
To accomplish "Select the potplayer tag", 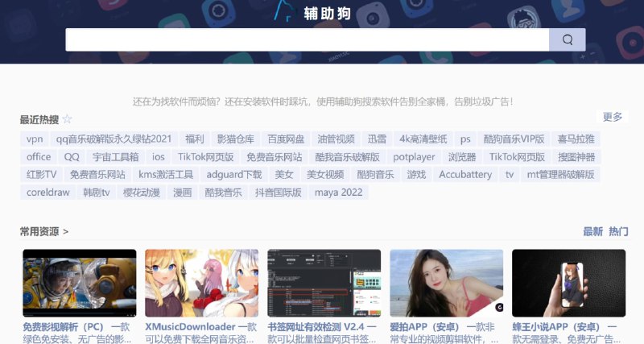I will [x=414, y=156].
